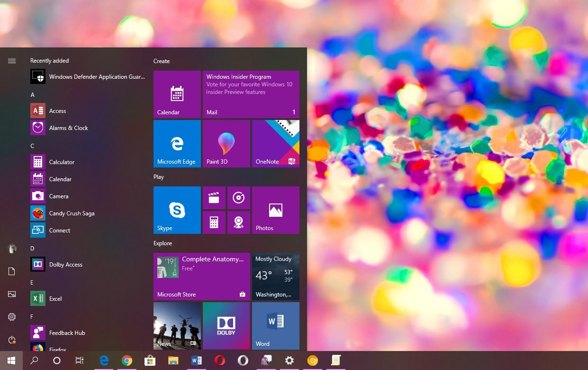The image size is (588, 370).
Task: Activate Cortana circle on the taskbar
Action: point(57,361)
